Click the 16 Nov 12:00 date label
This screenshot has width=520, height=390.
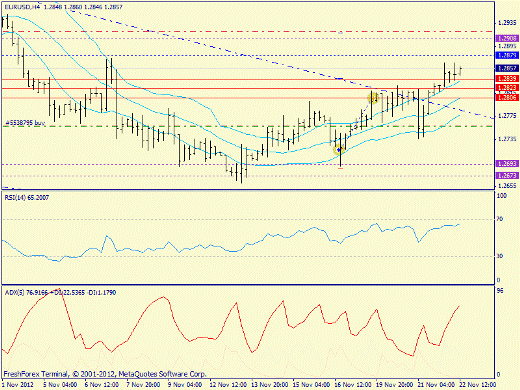353,385
